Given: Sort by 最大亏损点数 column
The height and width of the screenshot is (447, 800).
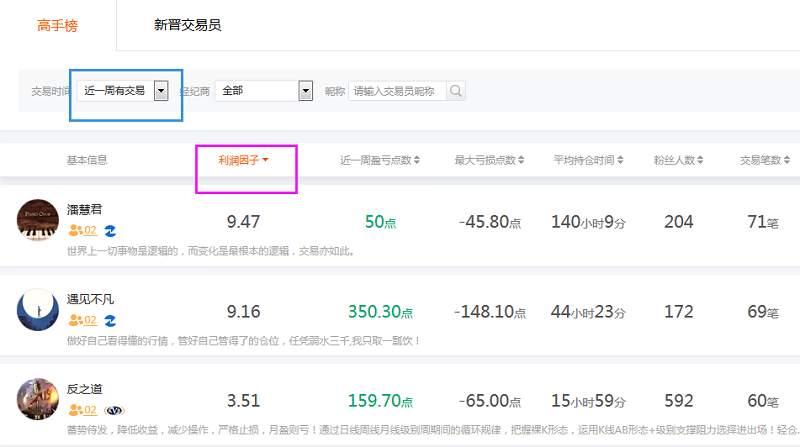Looking at the screenshot, I should click(489, 160).
